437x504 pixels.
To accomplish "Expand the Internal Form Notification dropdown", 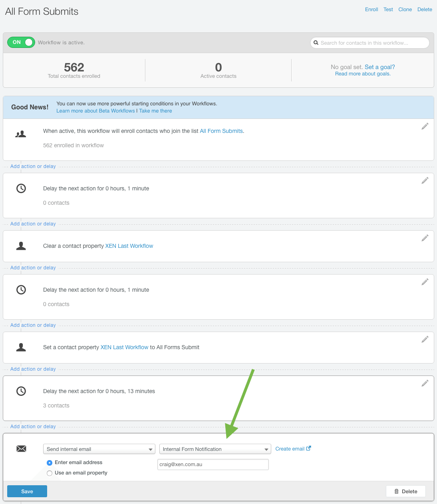I will (x=215, y=449).
